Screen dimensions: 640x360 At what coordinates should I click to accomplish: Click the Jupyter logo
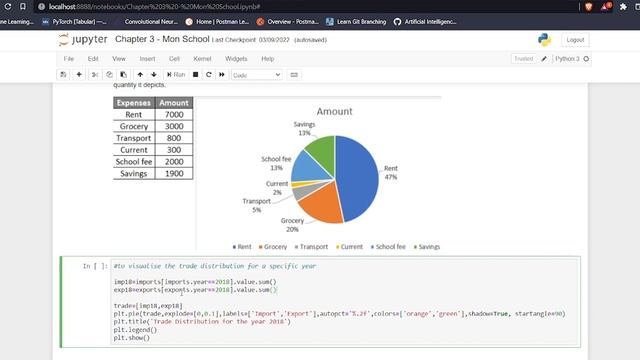pos(83,40)
